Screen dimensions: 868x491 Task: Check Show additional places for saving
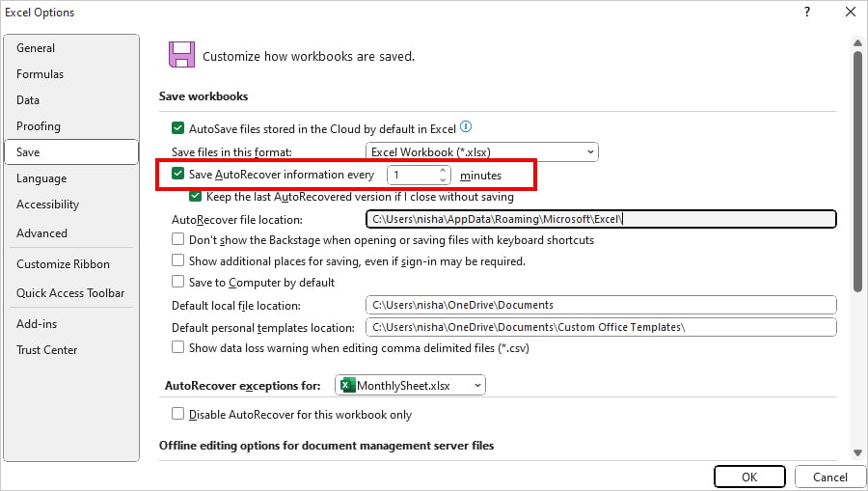177,260
